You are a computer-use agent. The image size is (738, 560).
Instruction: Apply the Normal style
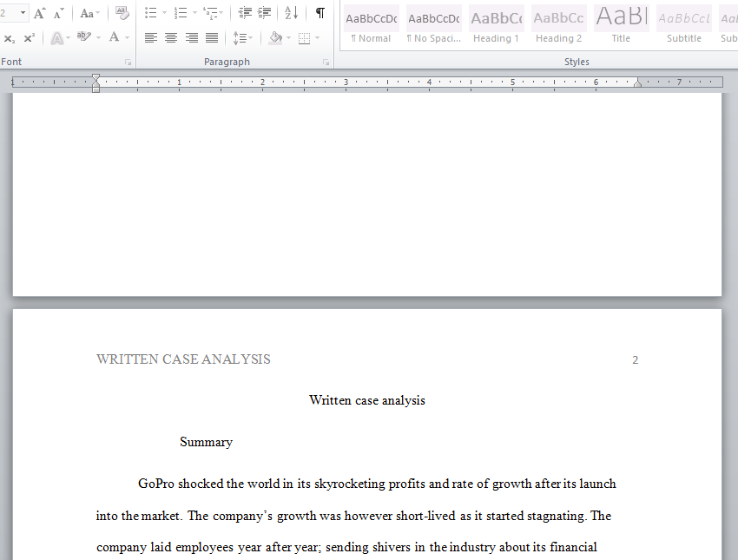pyautogui.click(x=372, y=25)
